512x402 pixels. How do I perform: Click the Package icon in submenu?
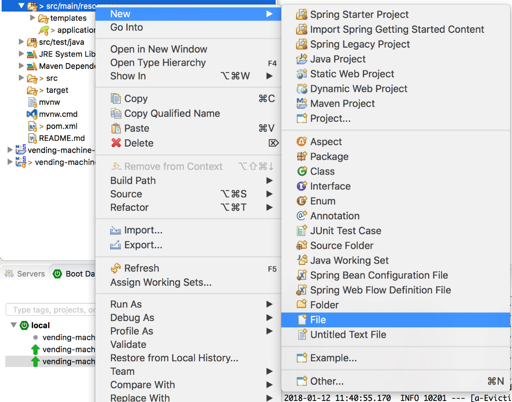(x=302, y=156)
